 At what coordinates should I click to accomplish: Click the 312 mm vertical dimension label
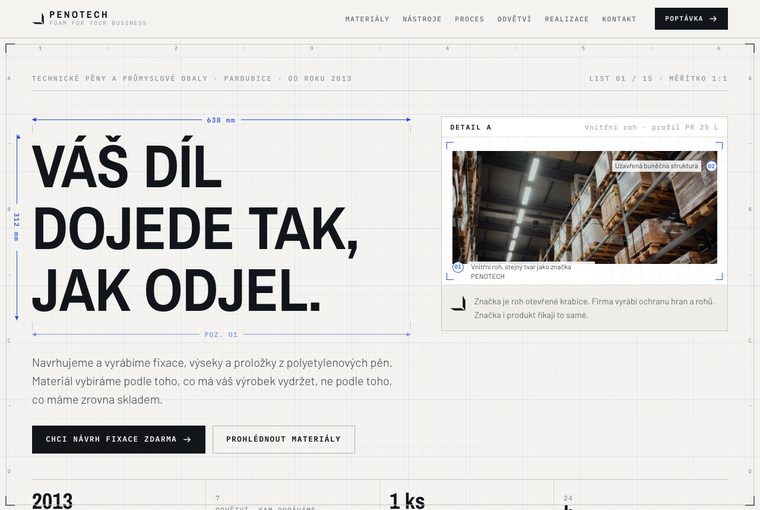16,227
